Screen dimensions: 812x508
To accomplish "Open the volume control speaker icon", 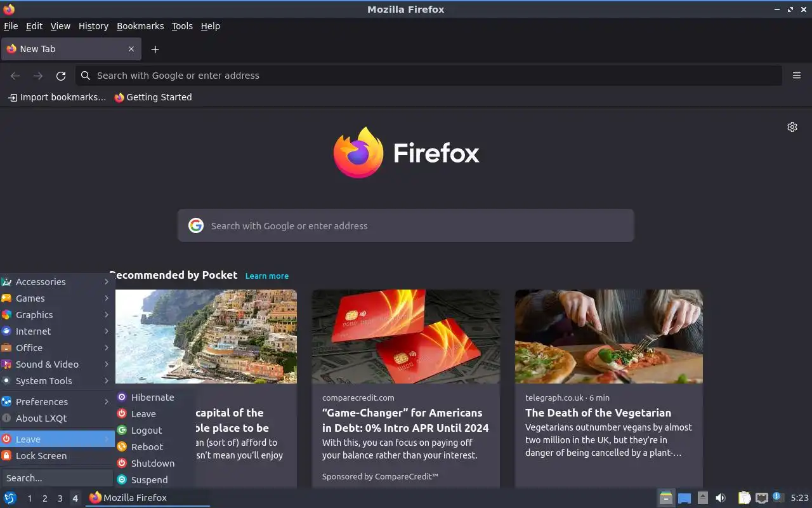I will pos(721,498).
